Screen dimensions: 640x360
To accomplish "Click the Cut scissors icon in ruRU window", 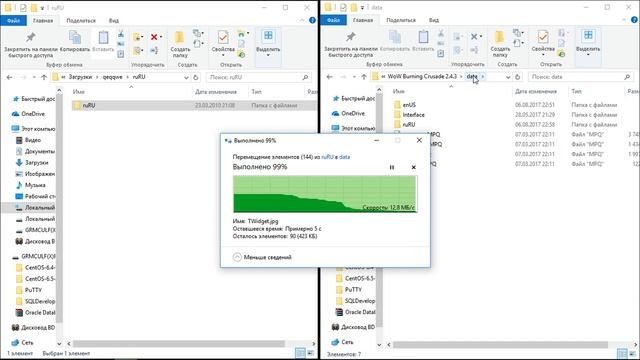I will pos(121,34).
